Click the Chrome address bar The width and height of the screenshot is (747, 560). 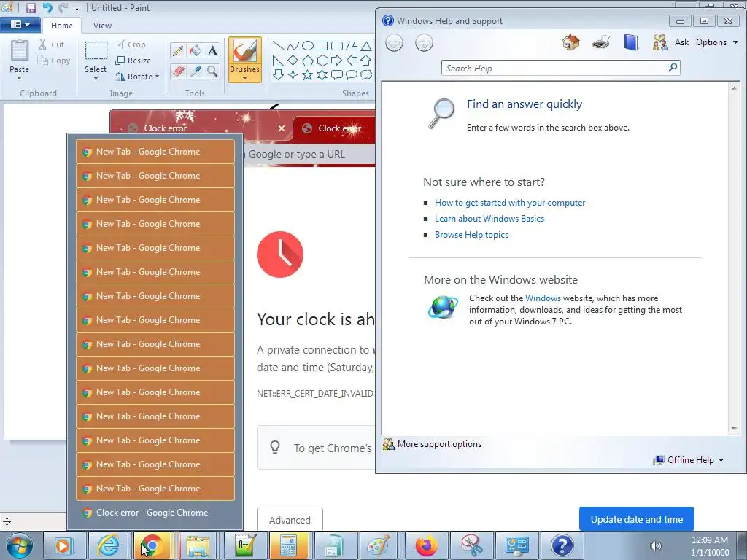309,155
